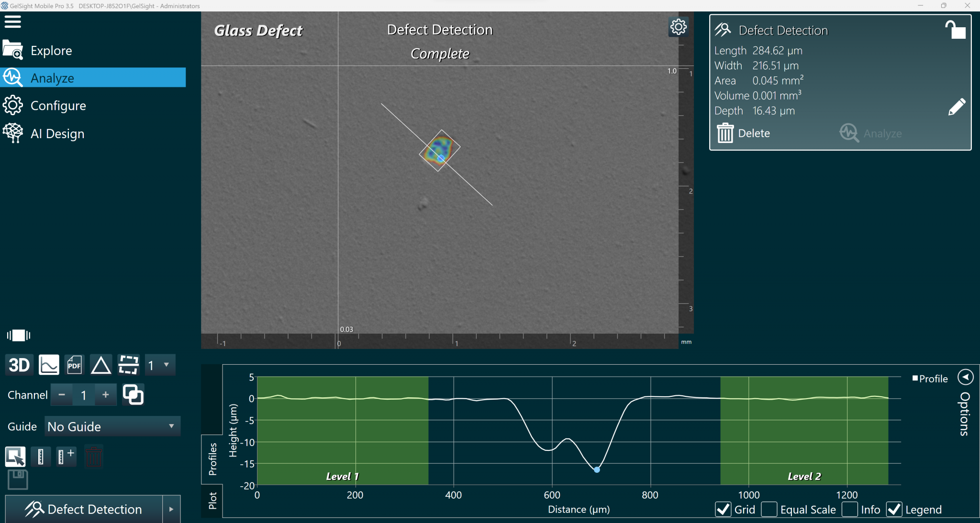Select the ruler measurement tool
This screenshot has height=523, width=980.
[x=41, y=457]
